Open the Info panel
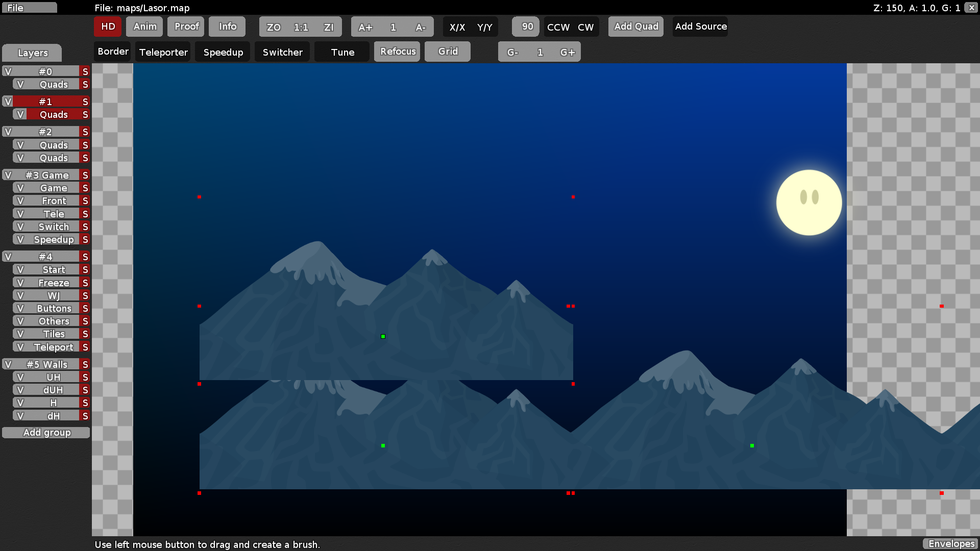Viewport: 980px width, 551px height. (x=227, y=26)
